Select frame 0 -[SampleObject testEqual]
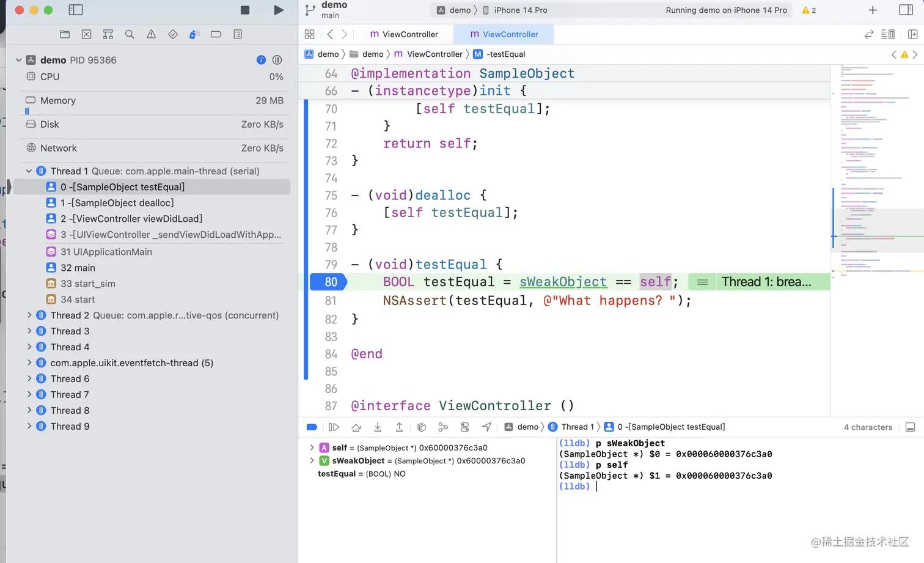Image resolution: width=924 pixels, height=563 pixels. pyautogui.click(x=152, y=187)
